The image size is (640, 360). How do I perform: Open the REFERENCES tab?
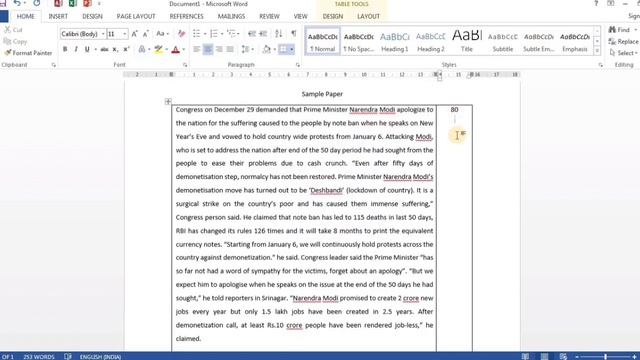tap(187, 16)
